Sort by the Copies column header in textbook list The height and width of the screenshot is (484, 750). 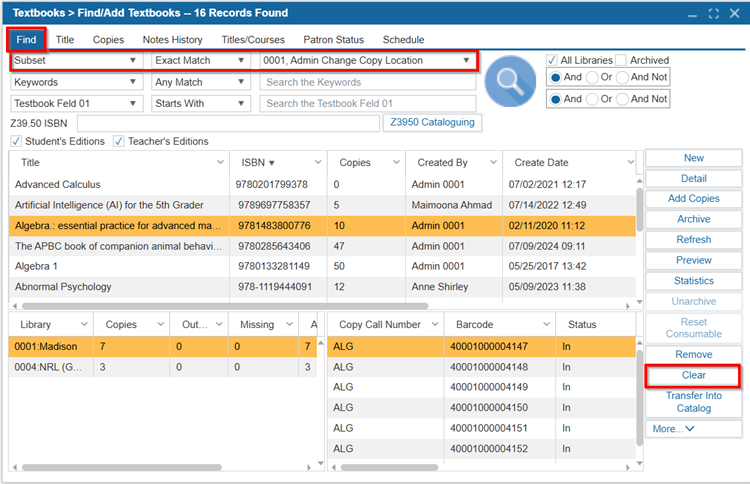click(x=355, y=163)
